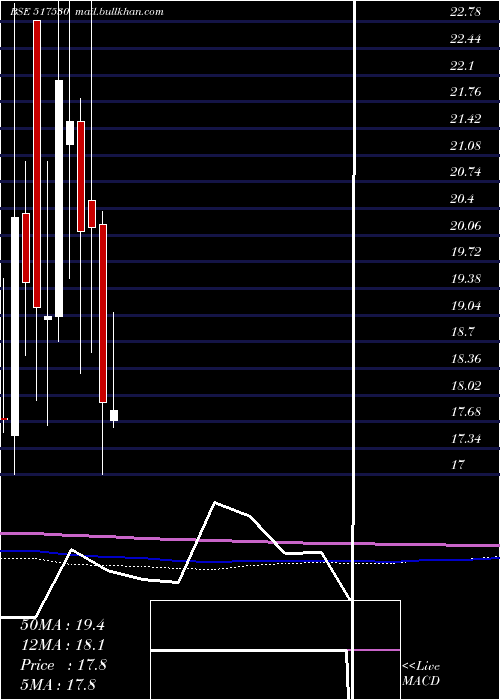Click the 21.42 price axis label
This screenshot has height=700, width=500.
click(466, 119)
